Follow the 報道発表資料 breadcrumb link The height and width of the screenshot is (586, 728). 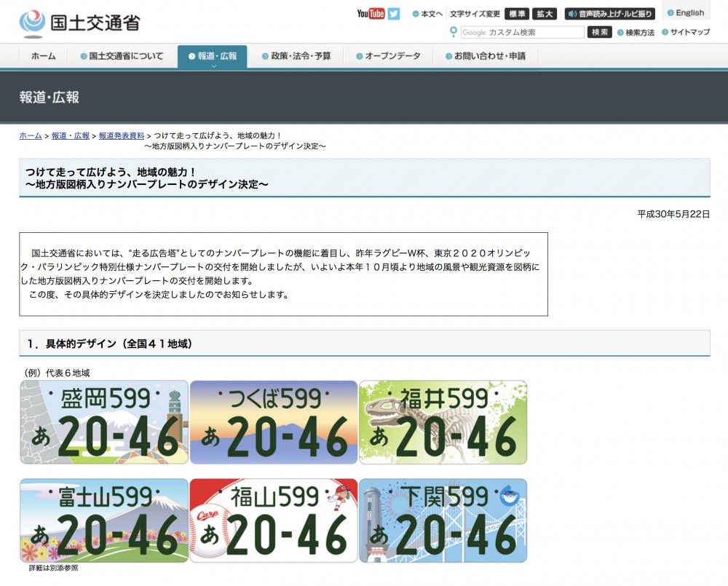point(122,136)
